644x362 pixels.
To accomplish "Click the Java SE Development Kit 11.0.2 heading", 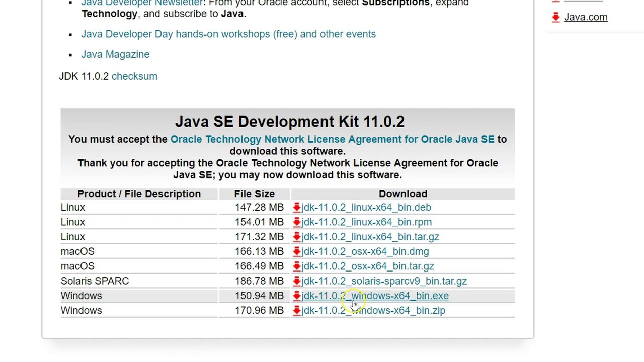I will coord(289,122).
